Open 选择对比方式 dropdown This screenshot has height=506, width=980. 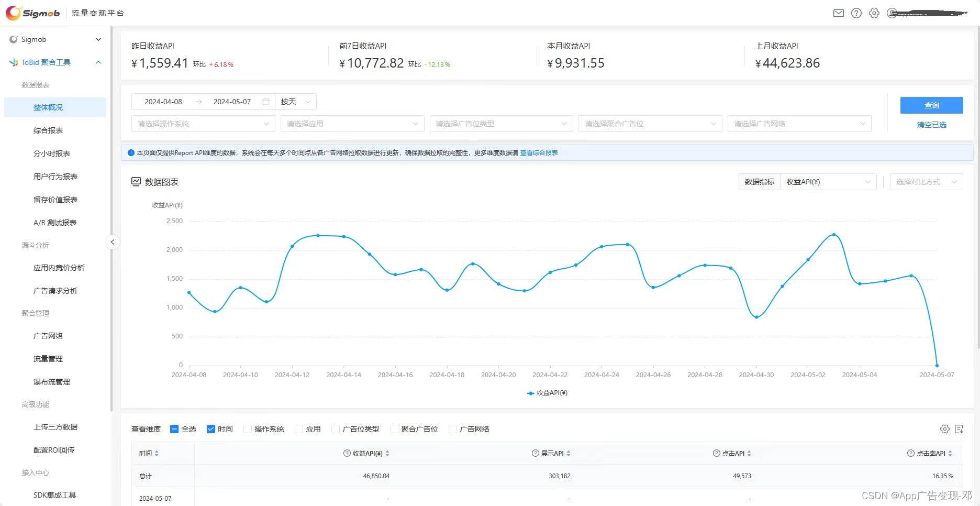coord(927,182)
